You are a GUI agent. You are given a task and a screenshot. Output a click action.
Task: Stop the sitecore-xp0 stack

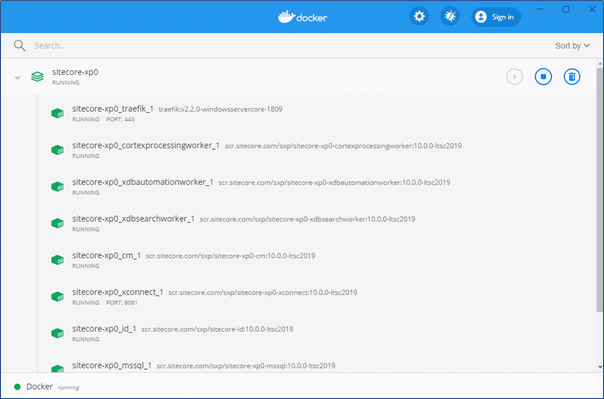click(543, 76)
